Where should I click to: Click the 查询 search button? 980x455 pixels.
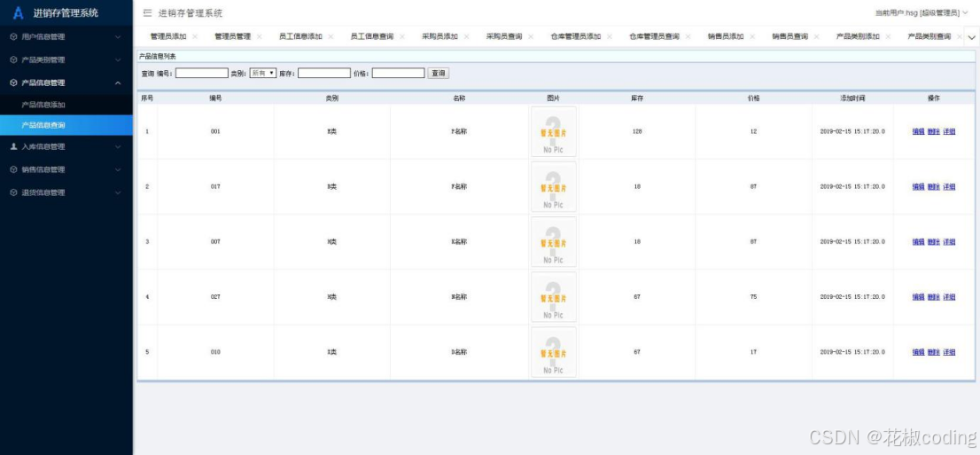[x=438, y=74]
